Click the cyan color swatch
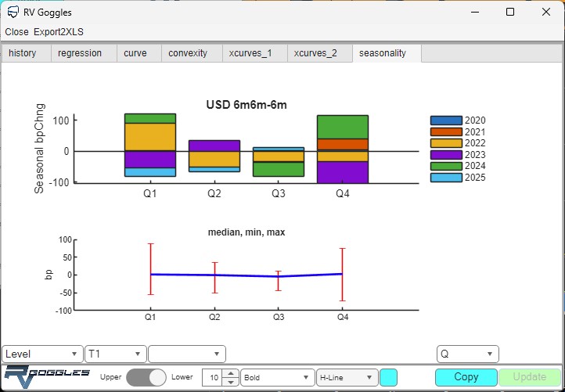The width and height of the screenshot is (565, 392). 388,377
